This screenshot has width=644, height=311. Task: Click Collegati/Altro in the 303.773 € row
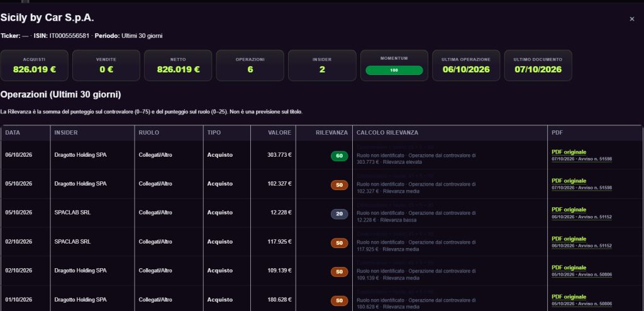155,155
